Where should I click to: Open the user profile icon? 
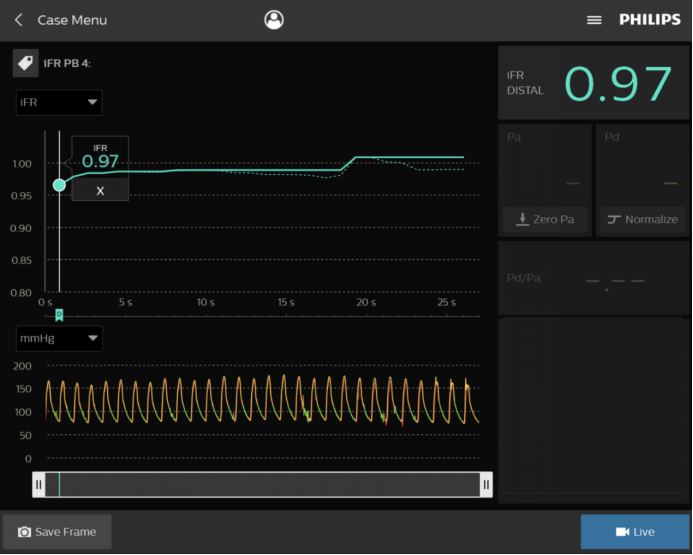(274, 20)
